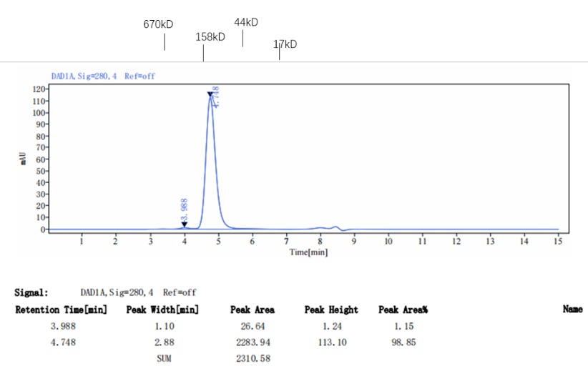Click the 113.10 peak height cell
The image size is (588, 366).
(331, 342)
